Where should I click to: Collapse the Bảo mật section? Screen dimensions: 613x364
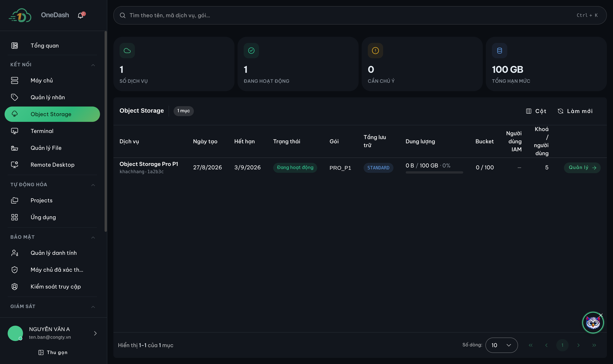(x=93, y=237)
